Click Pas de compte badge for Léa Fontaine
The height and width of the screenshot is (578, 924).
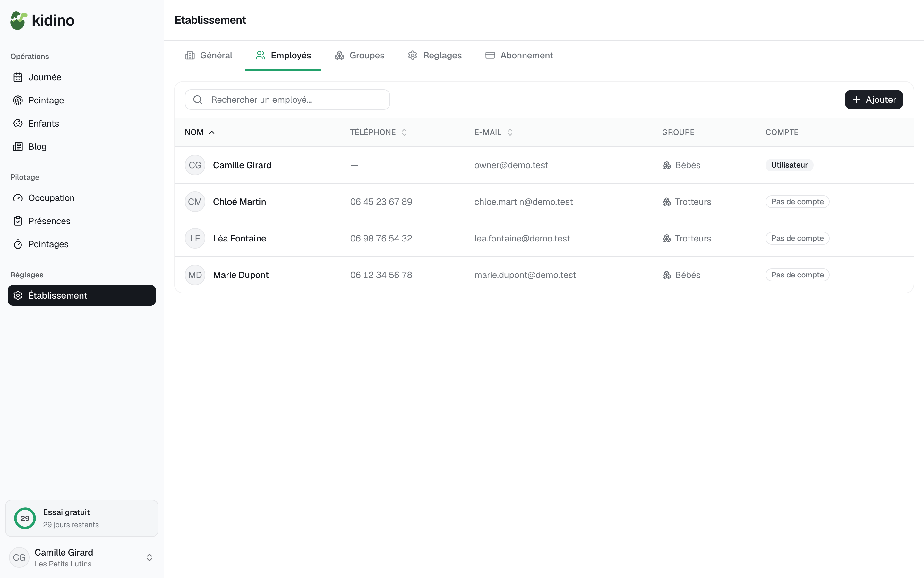[x=797, y=239]
